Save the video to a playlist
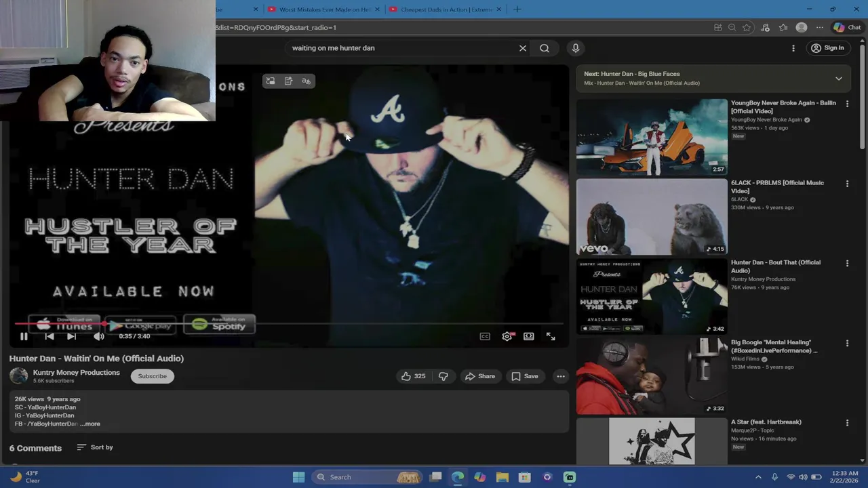 point(525,376)
